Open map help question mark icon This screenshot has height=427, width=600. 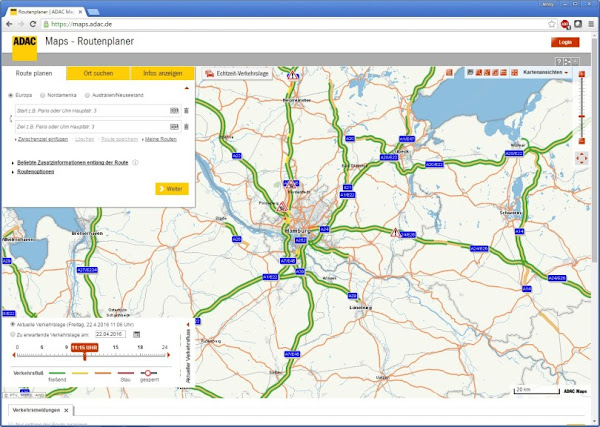559,62
